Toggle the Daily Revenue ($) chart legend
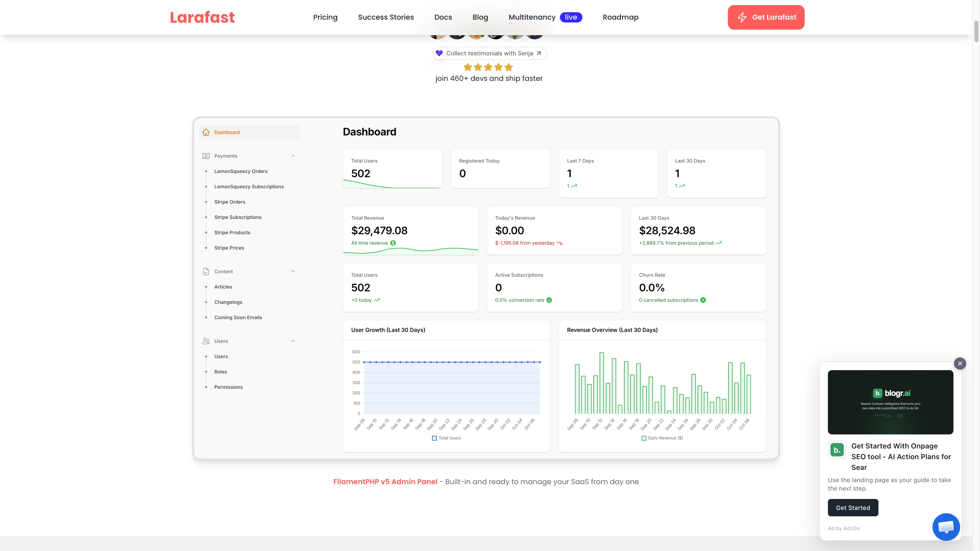 click(x=662, y=438)
